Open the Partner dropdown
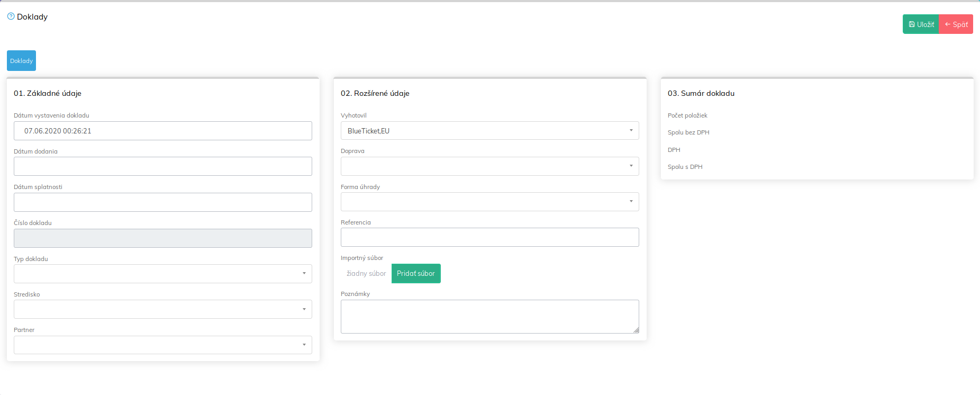The image size is (980, 395). tap(162, 345)
